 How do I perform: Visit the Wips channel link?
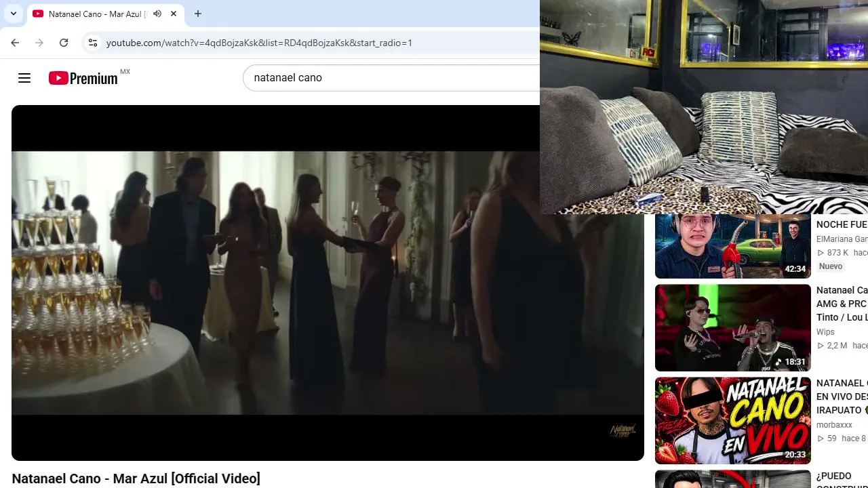tap(825, 332)
